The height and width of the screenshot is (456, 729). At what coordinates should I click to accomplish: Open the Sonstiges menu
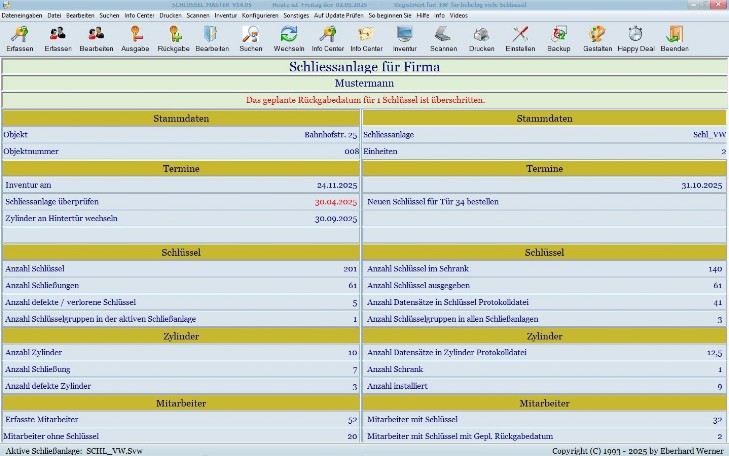coord(297,16)
